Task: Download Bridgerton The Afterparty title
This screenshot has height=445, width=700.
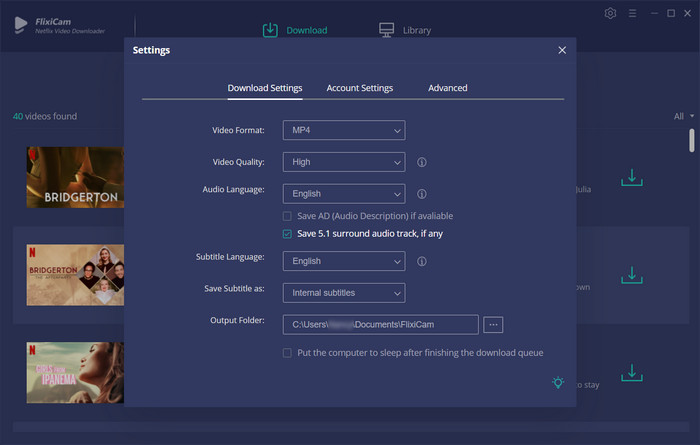Action: 632,275
